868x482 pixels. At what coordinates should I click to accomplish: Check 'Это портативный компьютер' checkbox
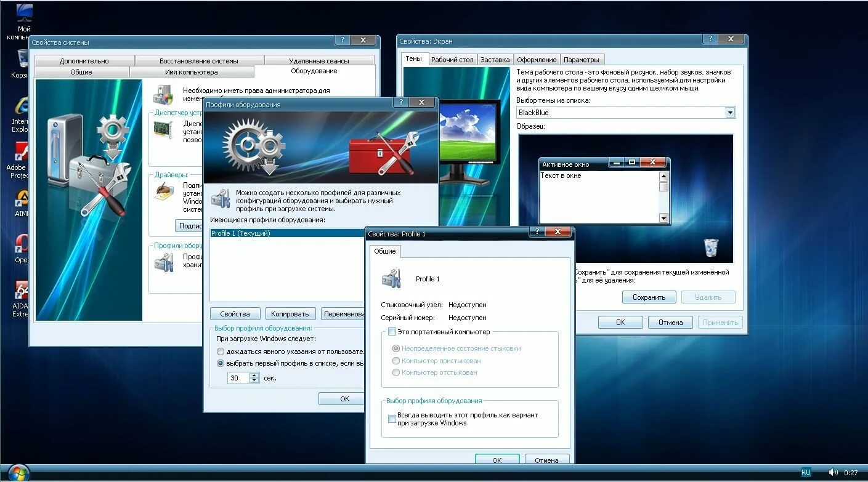pyautogui.click(x=391, y=332)
